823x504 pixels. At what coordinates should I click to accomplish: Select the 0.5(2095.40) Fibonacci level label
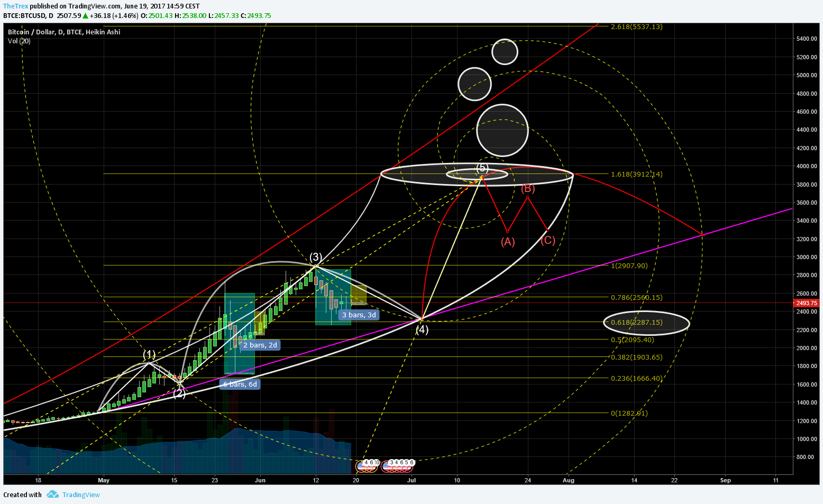[x=632, y=340]
